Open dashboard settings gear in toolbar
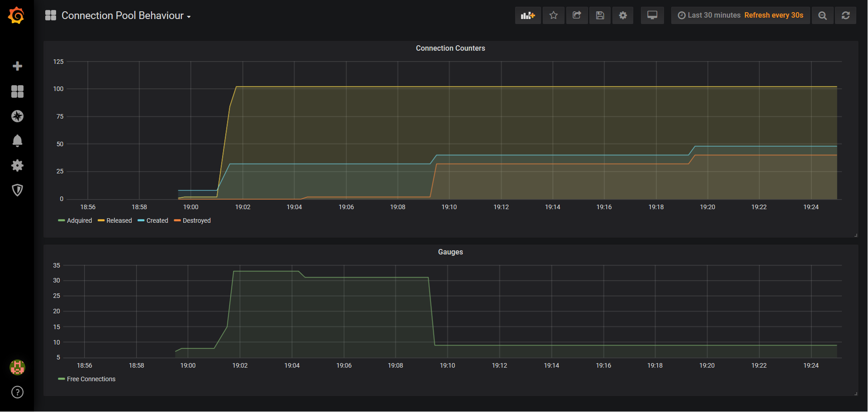The height and width of the screenshot is (412, 868). click(623, 15)
